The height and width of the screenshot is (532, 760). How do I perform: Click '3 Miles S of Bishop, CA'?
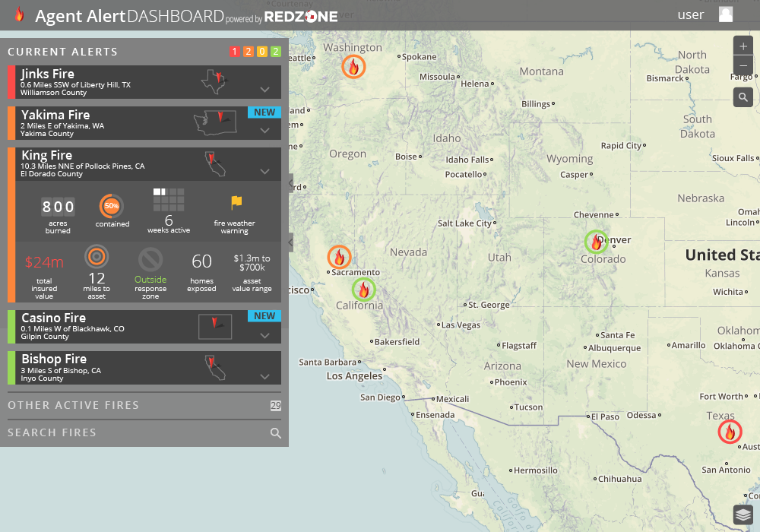click(61, 371)
